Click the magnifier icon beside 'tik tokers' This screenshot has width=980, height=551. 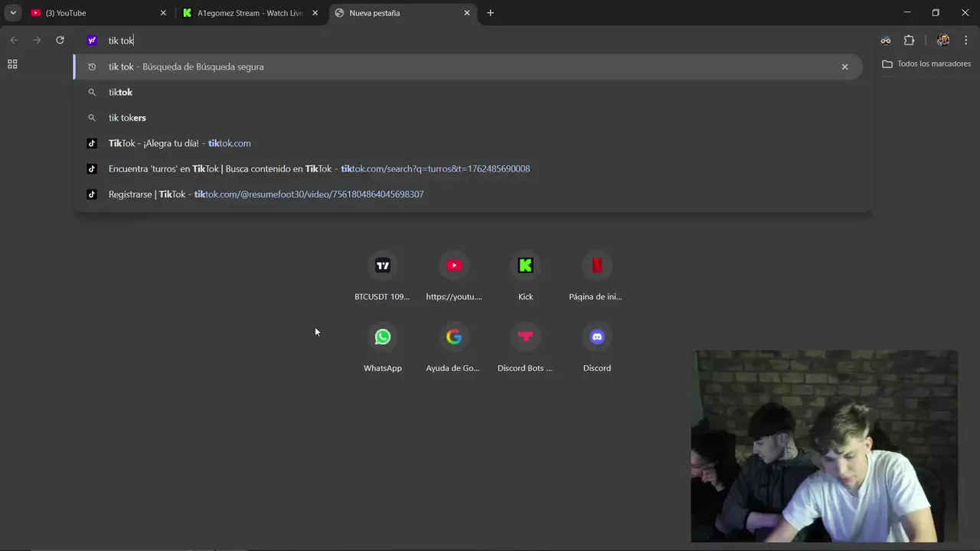pyautogui.click(x=92, y=118)
